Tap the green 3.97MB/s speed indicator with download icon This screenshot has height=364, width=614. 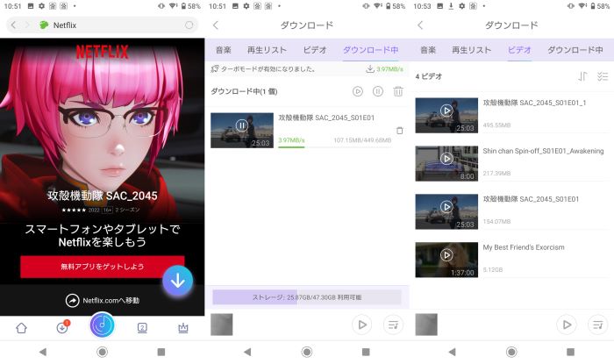pyautogui.click(x=384, y=69)
